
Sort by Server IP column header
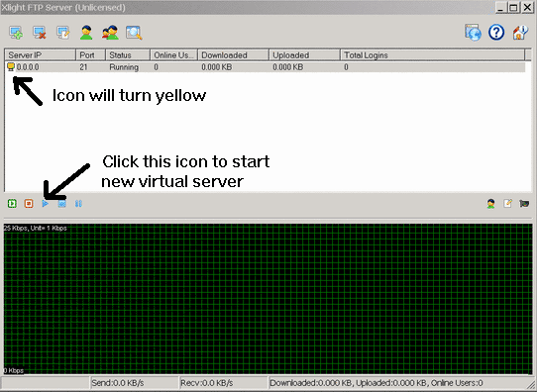pos(41,55)
